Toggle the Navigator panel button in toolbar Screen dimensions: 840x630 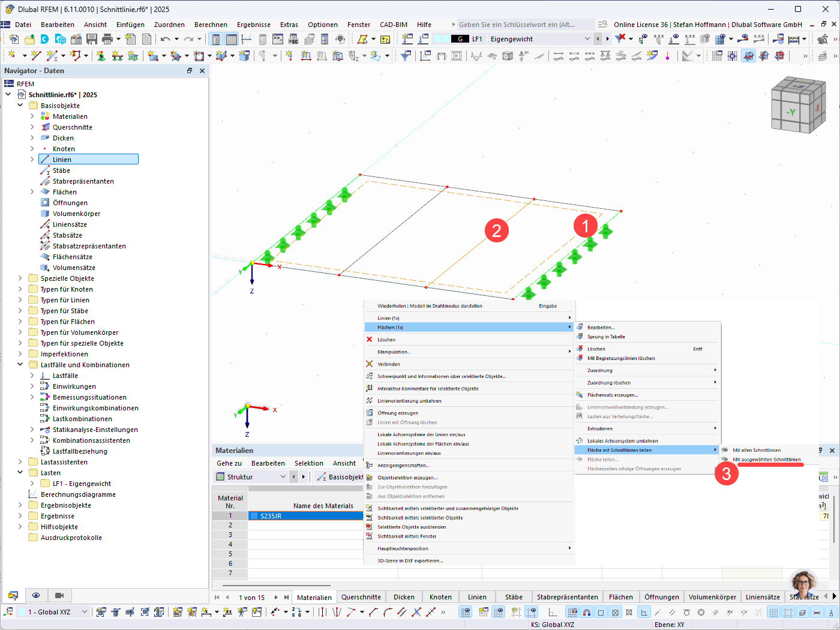[215, 39]
